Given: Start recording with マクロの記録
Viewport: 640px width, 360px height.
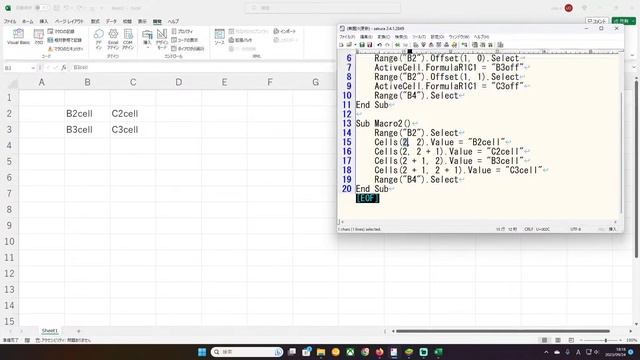Looking at the screenshot, I should (61, 31).
